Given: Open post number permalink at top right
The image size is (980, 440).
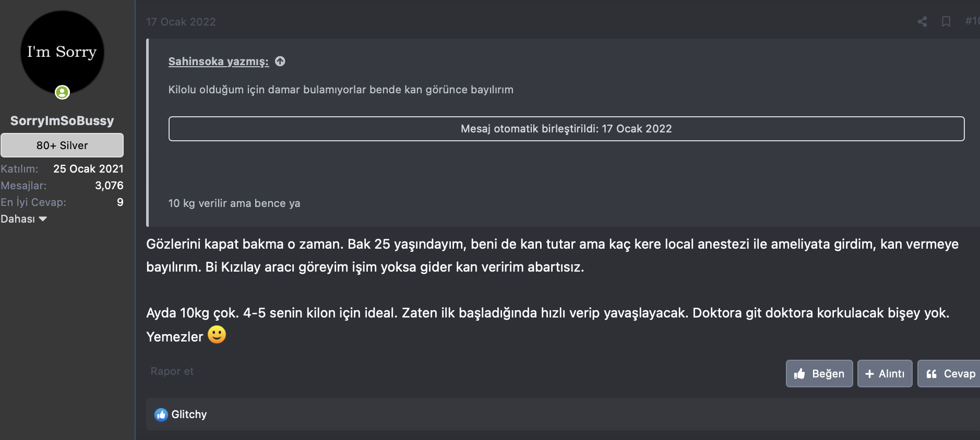Looking at the screenshot, I should point(972,21).
